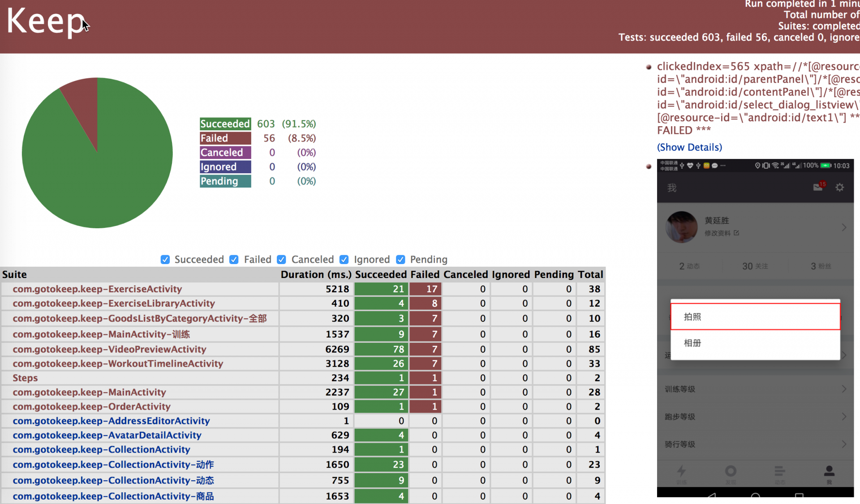
Task: Open com.gotokeep.keep-MainActivity-训练 suite
Action: click(101, 334)
